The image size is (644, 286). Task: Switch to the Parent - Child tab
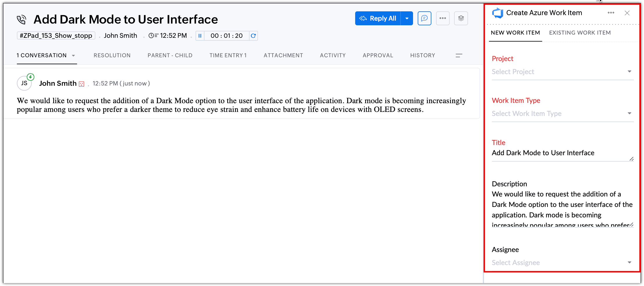coord(170,55)
